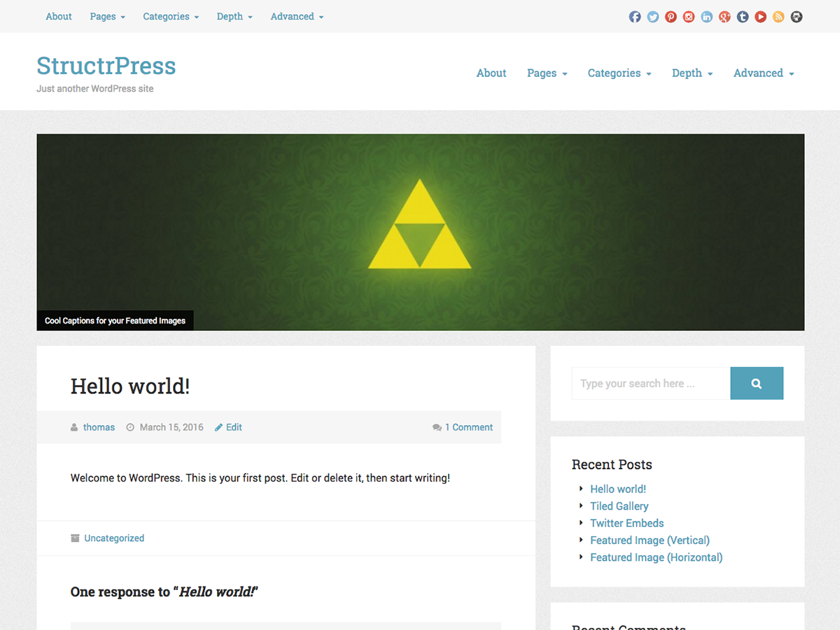Open the Google Plus icon
The image size is (840, 630).
tap(724, 17)
